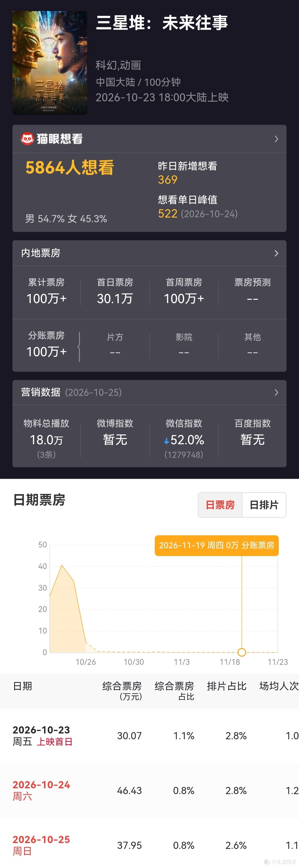The width and height of the screenshot is (299, 868).
Task: Tap 累计票房 value 100万+
Action: click(x=47, y=299)
